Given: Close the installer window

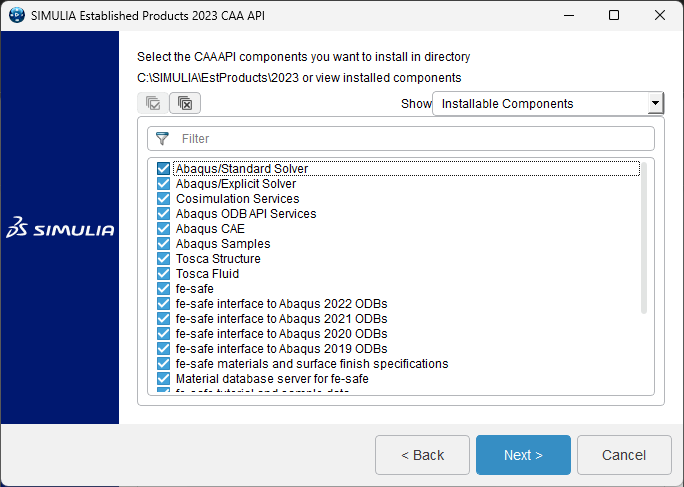Looking at the screenshot, I should point(660,15).
